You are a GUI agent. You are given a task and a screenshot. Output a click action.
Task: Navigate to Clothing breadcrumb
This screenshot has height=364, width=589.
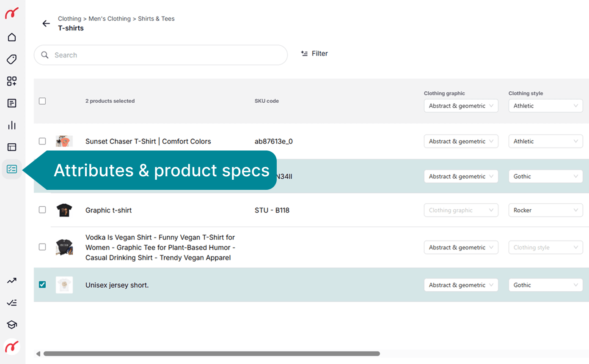click(x=69, y=19)
